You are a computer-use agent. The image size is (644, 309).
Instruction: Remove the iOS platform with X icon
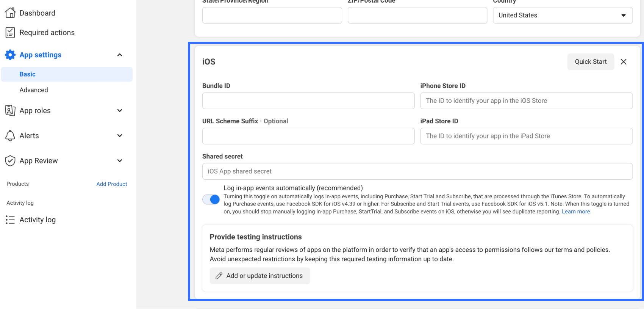tap(623, 62)
